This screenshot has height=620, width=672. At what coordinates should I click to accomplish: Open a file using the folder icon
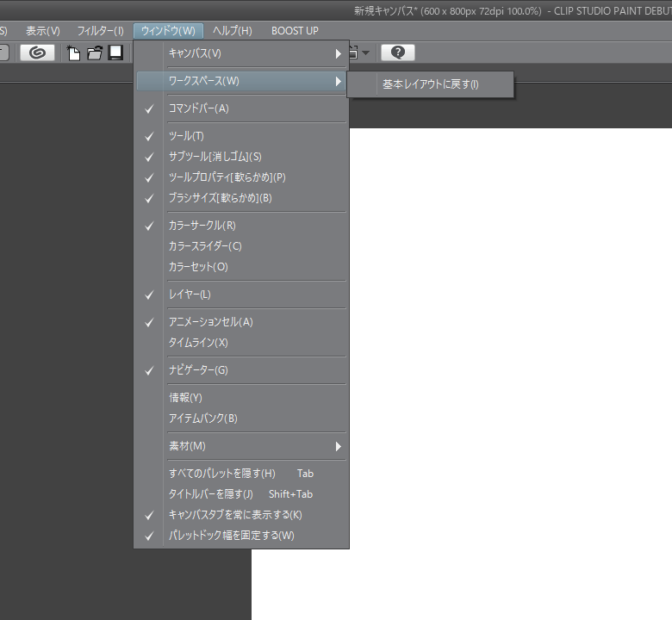click(x=95, y=53)
